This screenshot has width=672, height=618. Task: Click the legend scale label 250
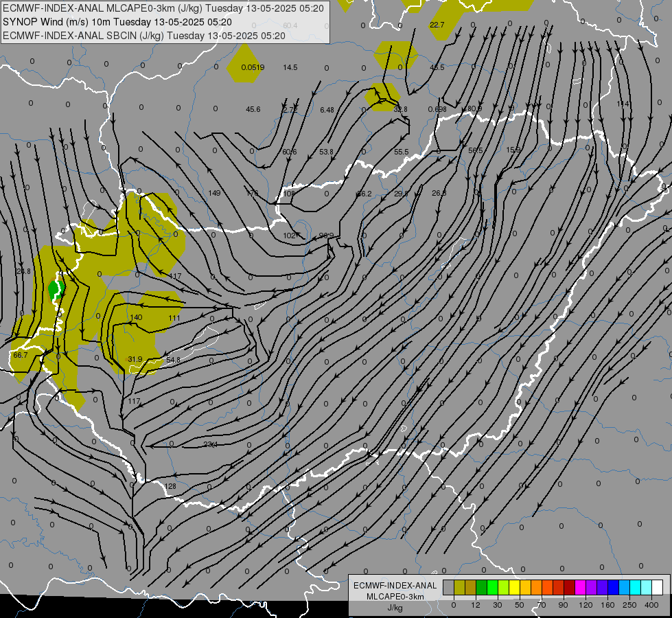pyautogui.click(x=629, y=605)
